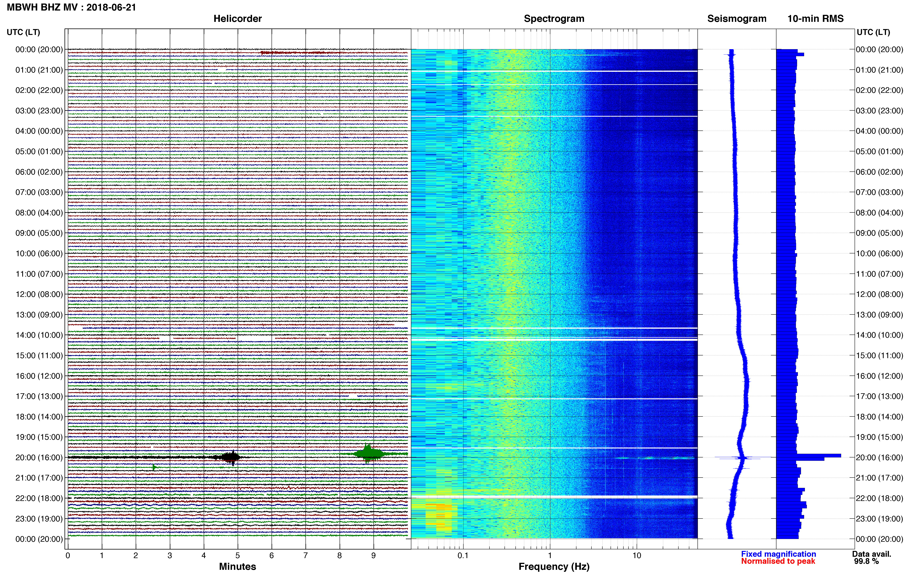Click the right 'UTC (LT)' axis label
The image size is (924, 578).
[x=873, y=32]
